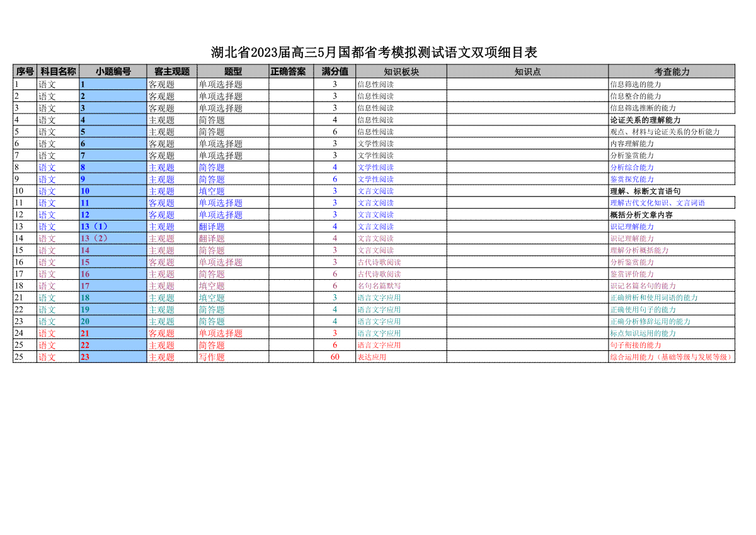Select the 小题编号 cell 17
The width and height of the screenshot is (756, 535).
pos(113,286)
